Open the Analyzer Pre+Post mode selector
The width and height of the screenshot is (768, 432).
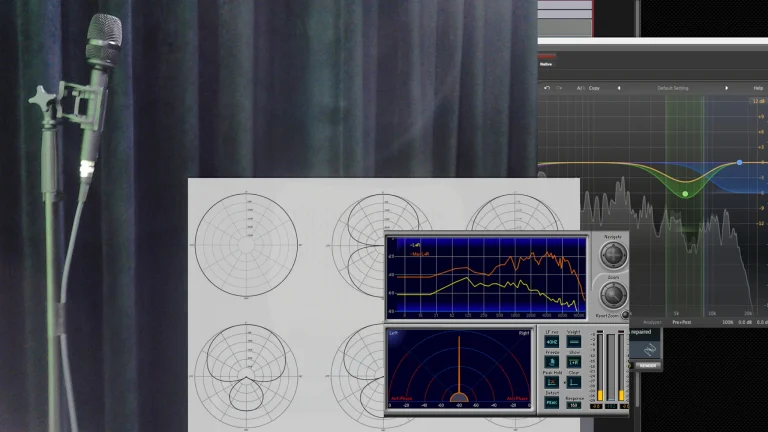(683, 323)
